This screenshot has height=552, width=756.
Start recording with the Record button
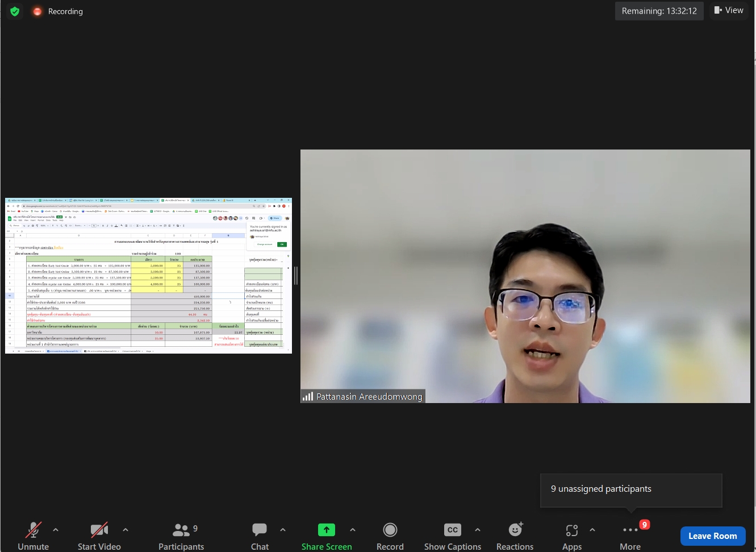390,537
